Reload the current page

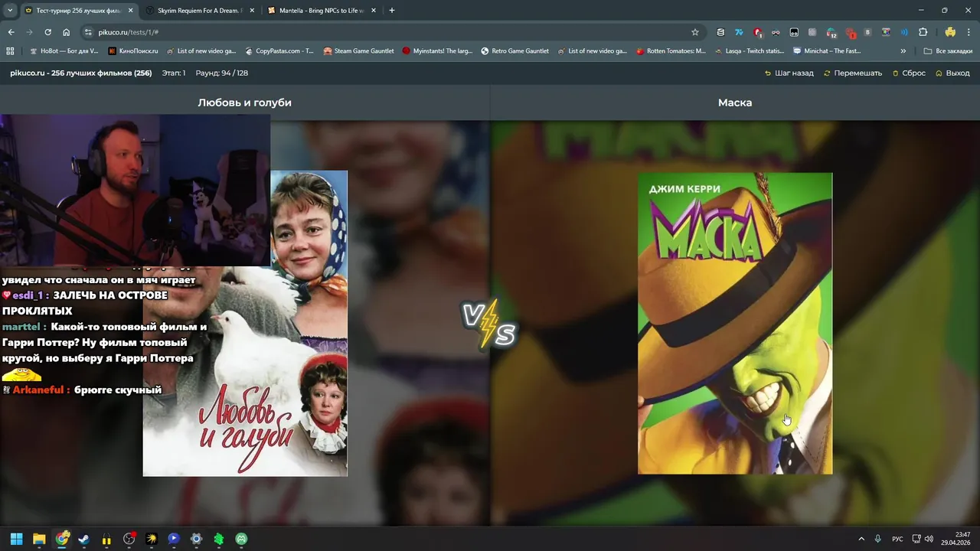click(x=47, y=32)
